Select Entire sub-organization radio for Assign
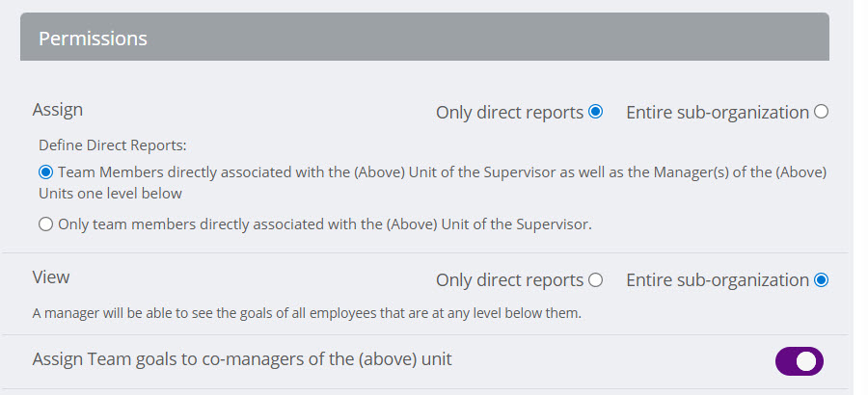Screen dimensions: 868x395 [x=821, y=112]
